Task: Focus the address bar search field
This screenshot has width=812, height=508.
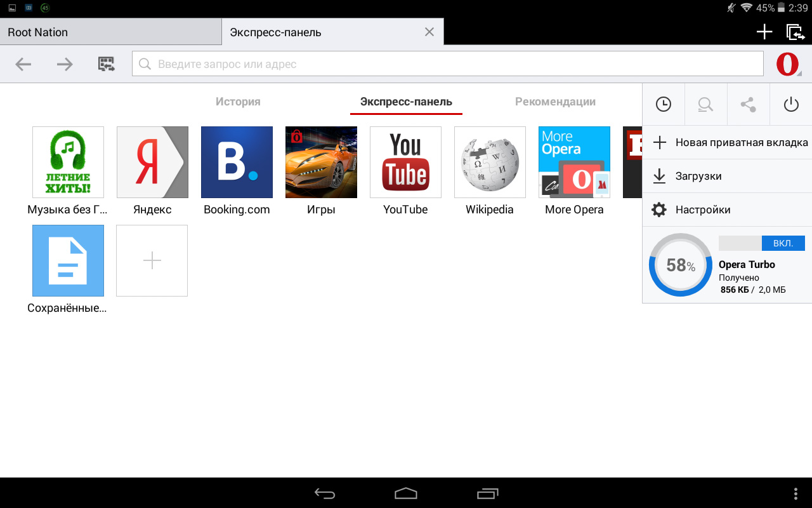Action: point(447,63)
